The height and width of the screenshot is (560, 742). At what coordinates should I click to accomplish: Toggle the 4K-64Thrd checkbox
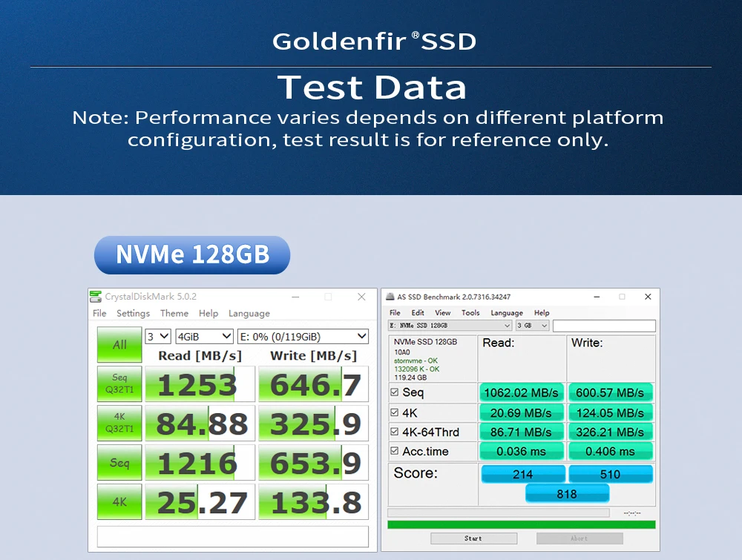point(394,432)
